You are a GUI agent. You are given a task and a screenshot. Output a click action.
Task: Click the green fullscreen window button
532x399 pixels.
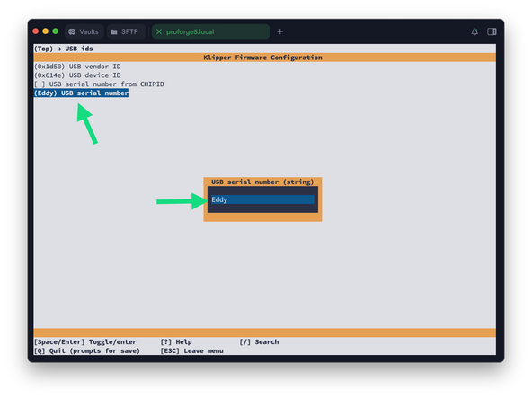[x=56, y=31]
